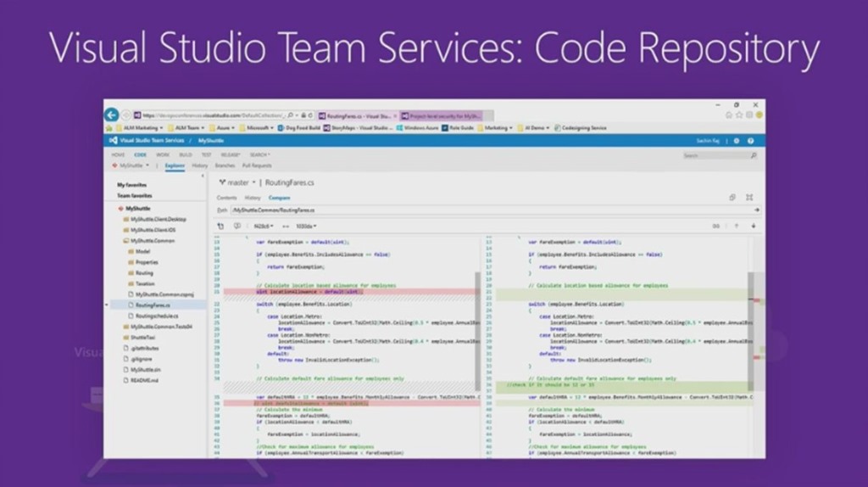The width and height of the screenshot is (868, 487).
Task: Jump to next difference with down arrow
Action: point(753,226)
